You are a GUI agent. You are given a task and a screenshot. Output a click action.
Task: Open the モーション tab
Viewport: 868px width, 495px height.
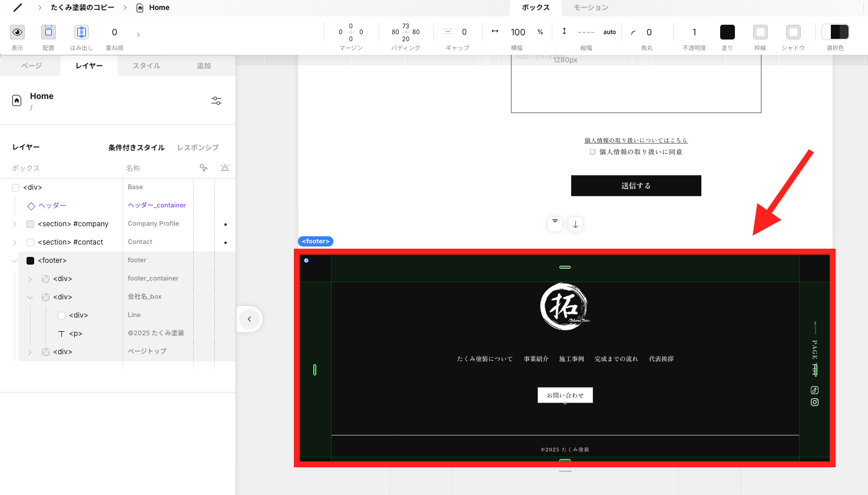click(591, 8)
